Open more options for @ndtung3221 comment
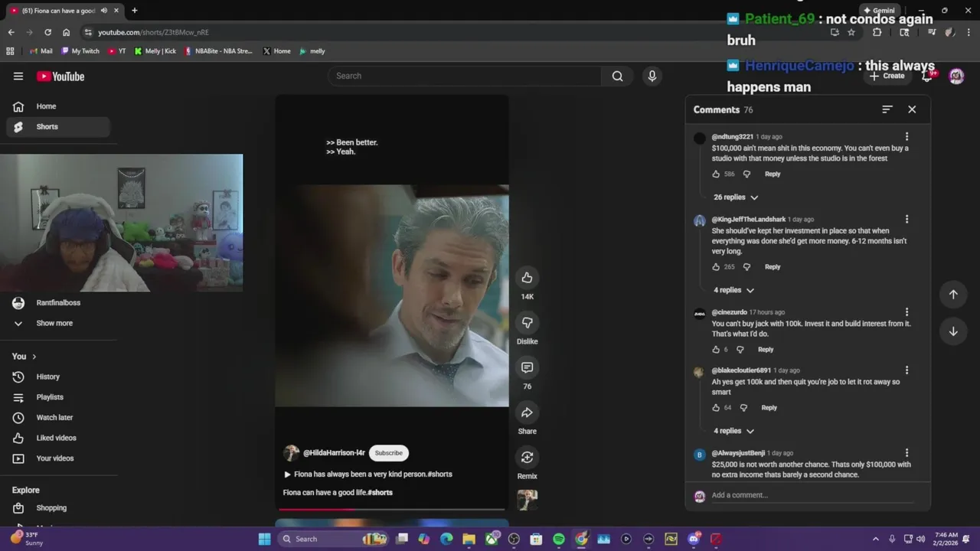 (x=906, y=137)
